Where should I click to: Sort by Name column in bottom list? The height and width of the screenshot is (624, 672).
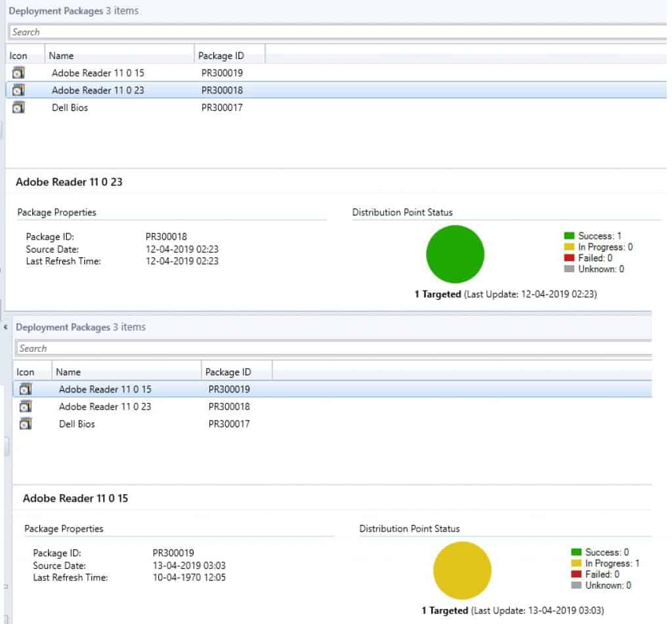[127, 372]
